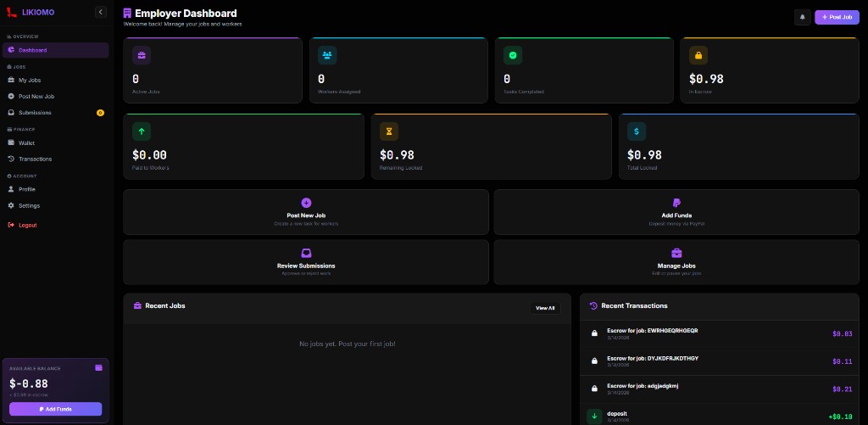The height and width of the screenshot is (425, 868).
Task: Click the Add Funds PayPal card
Action: click(x=676, y=212)
